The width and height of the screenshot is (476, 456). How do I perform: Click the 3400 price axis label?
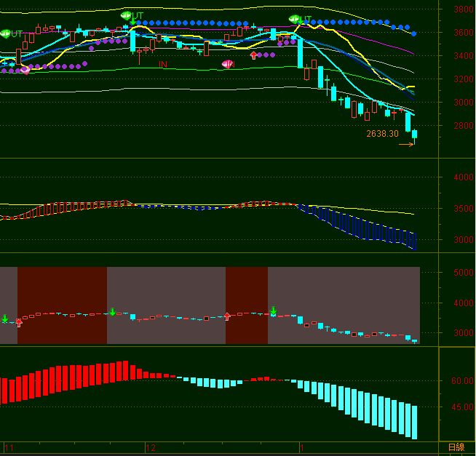pyautogui.click(x=463, y=56)
